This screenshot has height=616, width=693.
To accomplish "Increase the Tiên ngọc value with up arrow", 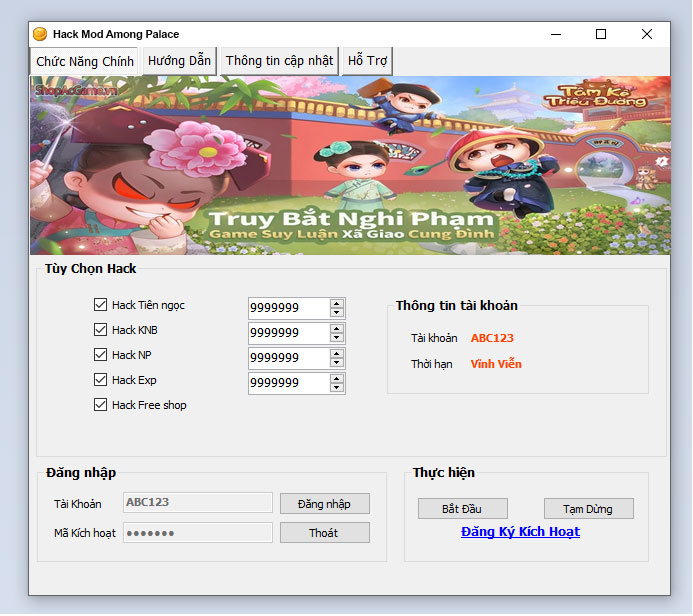I will tap(337, 304).
